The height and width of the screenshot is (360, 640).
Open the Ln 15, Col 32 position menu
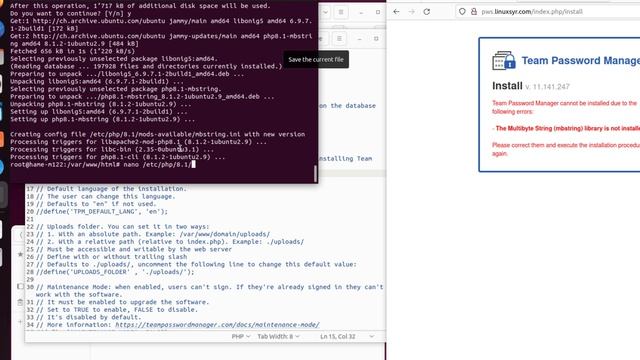coord(347,336)
